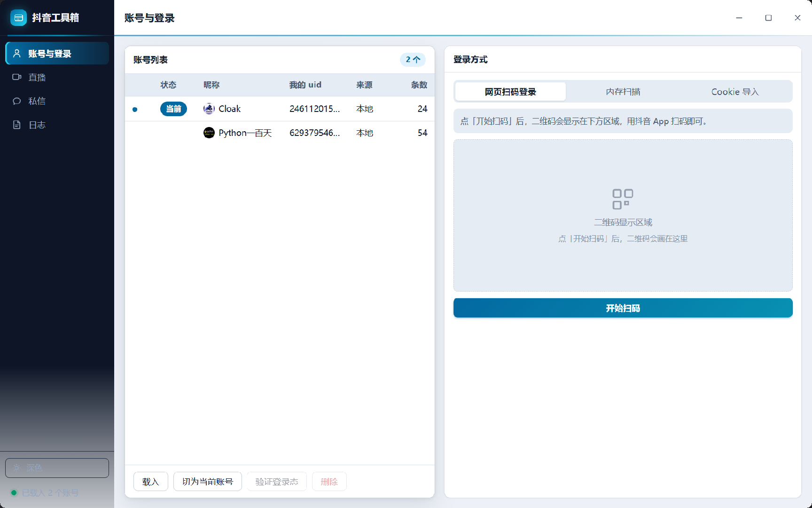Click the 删除 button
This screenshot has height=508, width=812.
[329, 482]
